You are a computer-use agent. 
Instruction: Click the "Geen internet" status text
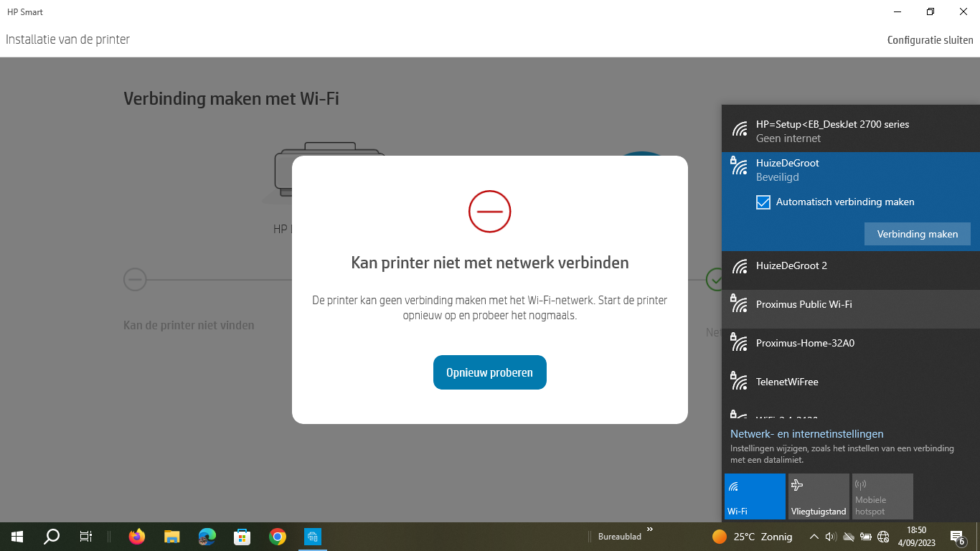tap(788, 138)
